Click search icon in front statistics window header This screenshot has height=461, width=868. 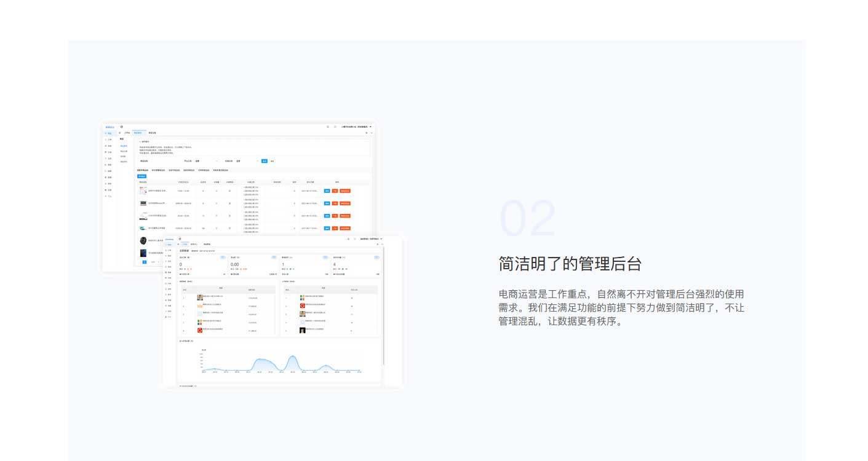pyautogui.click(x=348, y=238)
